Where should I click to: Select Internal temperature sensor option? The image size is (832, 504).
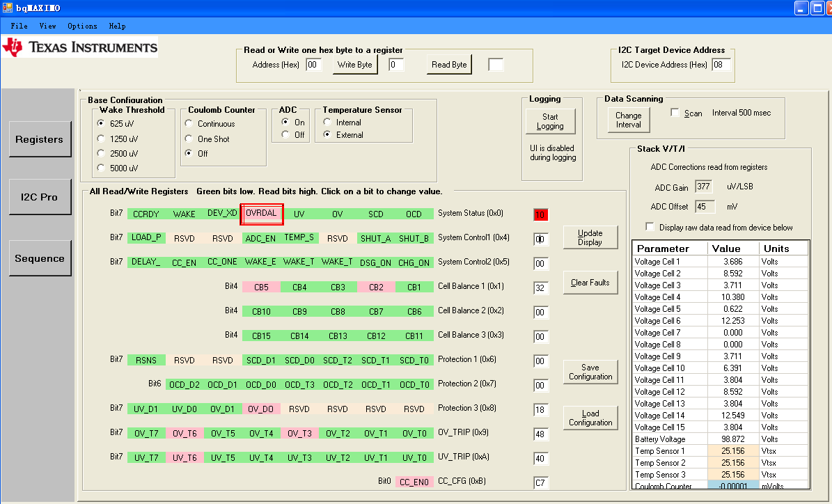pos(327,123)
